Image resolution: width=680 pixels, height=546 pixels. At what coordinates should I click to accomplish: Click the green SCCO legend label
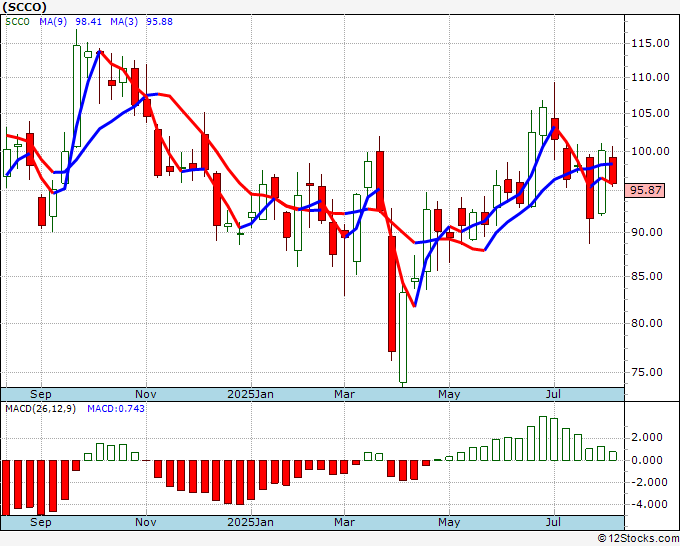click(x=17, y=22)
